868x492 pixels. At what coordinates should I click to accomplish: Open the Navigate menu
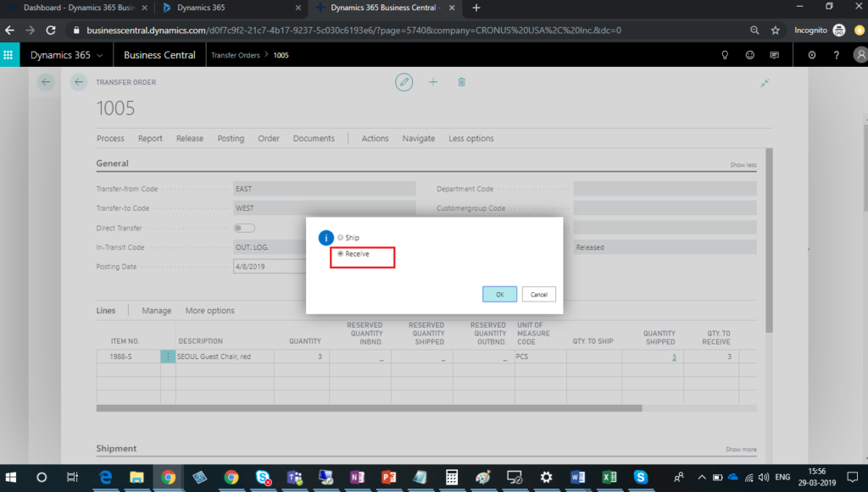[418, 138]
